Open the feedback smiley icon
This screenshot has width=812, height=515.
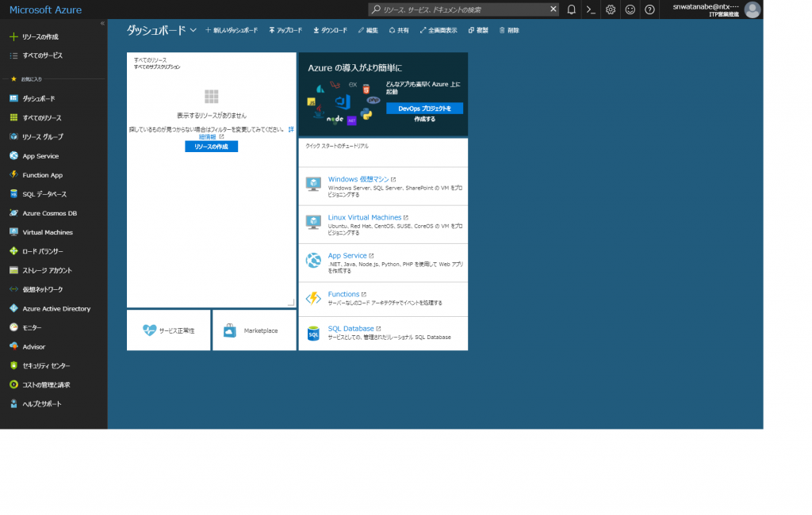(x=629, y=10)
